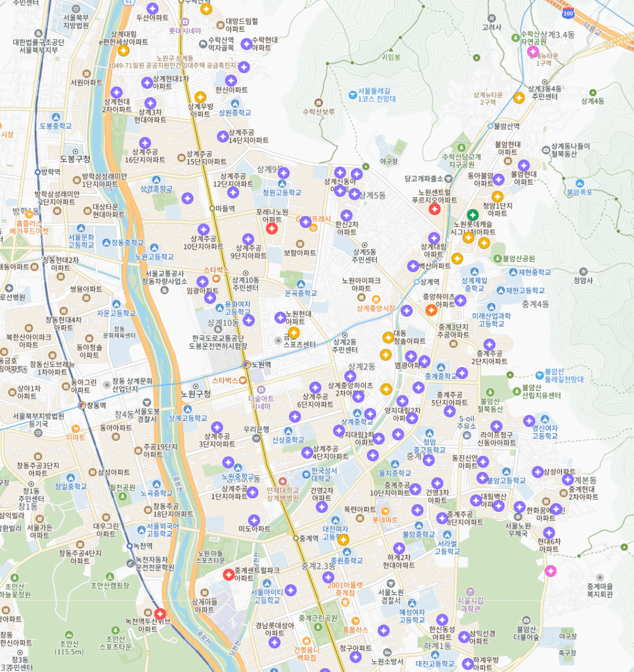Click the orange marker near 중앙하이츠 아파트
The image size is (634, 672).
point(432,311)
